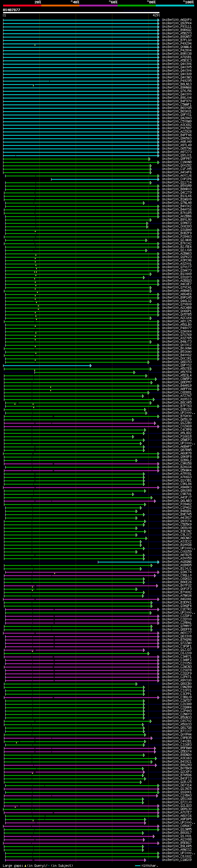Select hit UniRef100_C1ETR2
The width and height of the screenshot is (197, 868).
[x=177, y=610]
